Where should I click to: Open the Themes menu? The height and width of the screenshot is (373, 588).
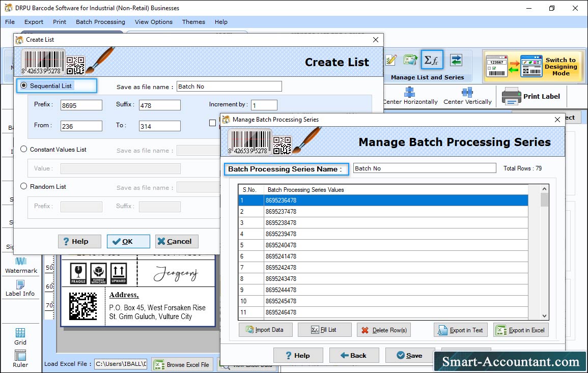tap(193, 22)
